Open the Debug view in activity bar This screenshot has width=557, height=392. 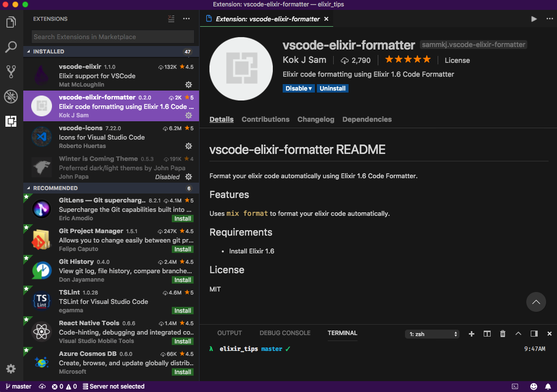click(x=11, y=97)
